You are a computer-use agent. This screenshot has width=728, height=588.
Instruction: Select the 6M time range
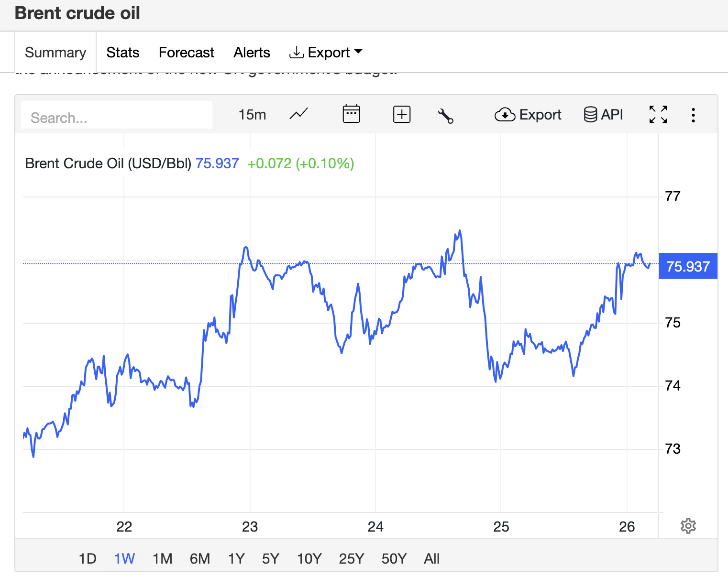200,558
